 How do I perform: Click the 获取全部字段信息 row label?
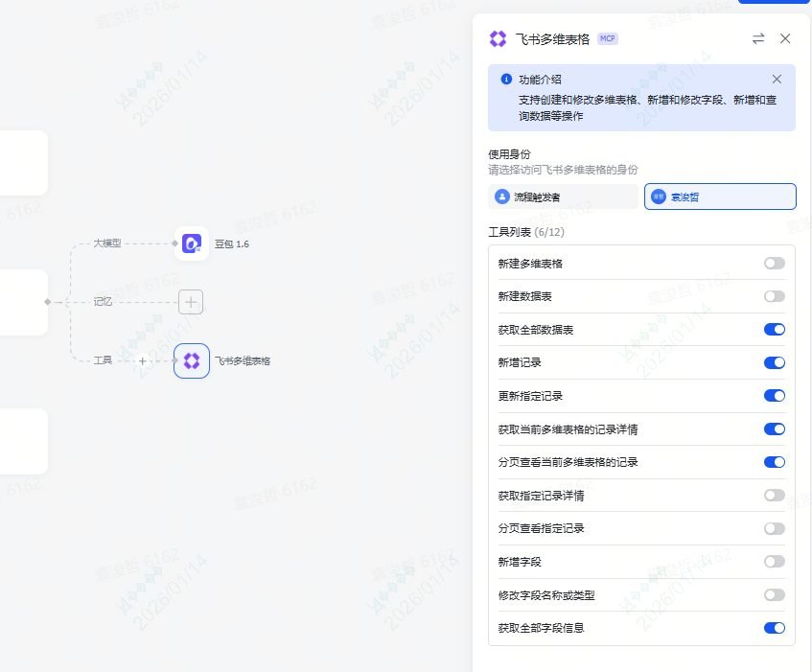pyautogui.click(x=541, y=628)
